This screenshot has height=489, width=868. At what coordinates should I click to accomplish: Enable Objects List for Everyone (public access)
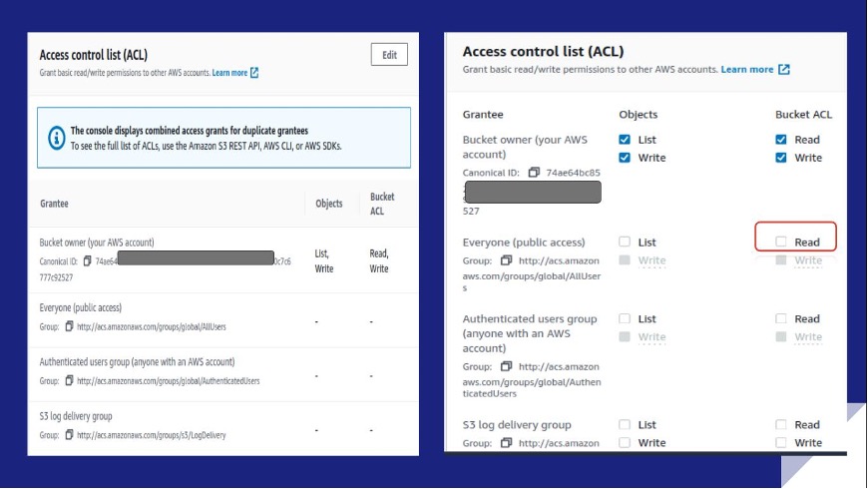[x=625, y=242]
